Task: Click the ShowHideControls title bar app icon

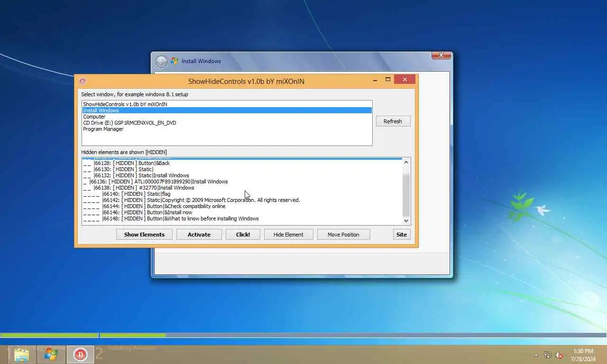Action: pos(82,81)
